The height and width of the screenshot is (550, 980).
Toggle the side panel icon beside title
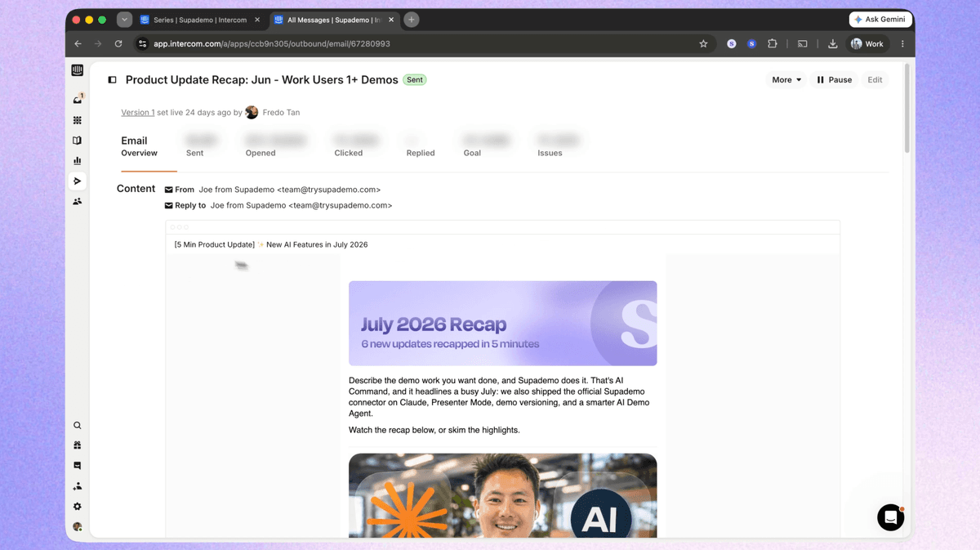pos(113,80)
